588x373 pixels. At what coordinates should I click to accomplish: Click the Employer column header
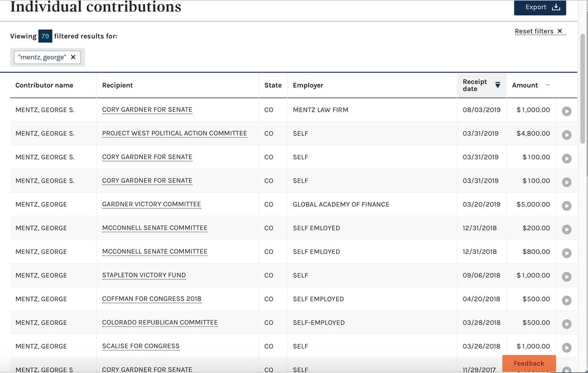[x=308, y=85]
